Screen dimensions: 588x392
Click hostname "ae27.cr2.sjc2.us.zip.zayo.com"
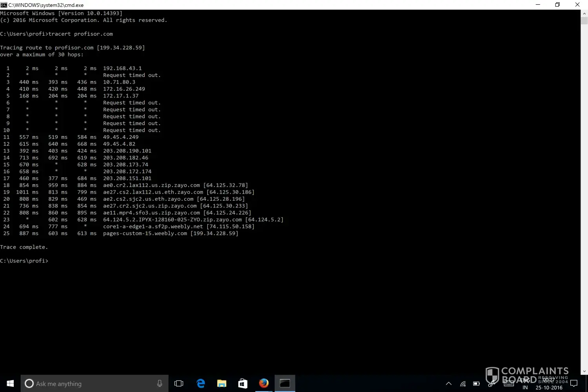click(150, 206)
